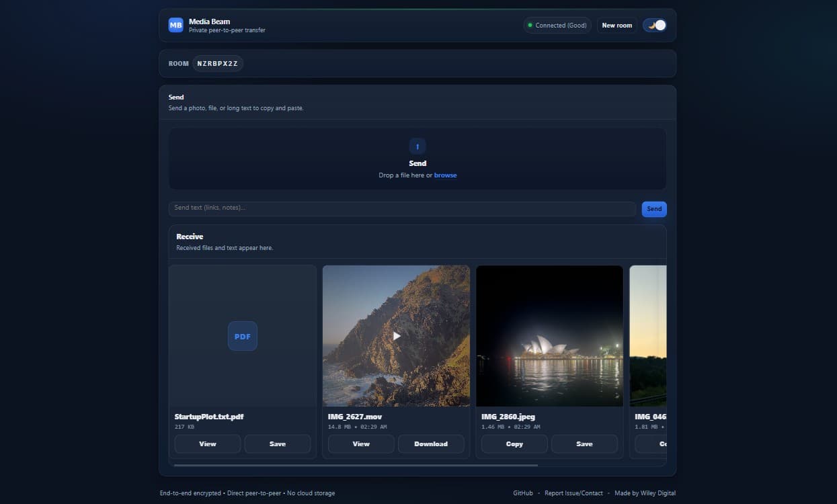Open the GitHub link in the footer

coord(522,493)
